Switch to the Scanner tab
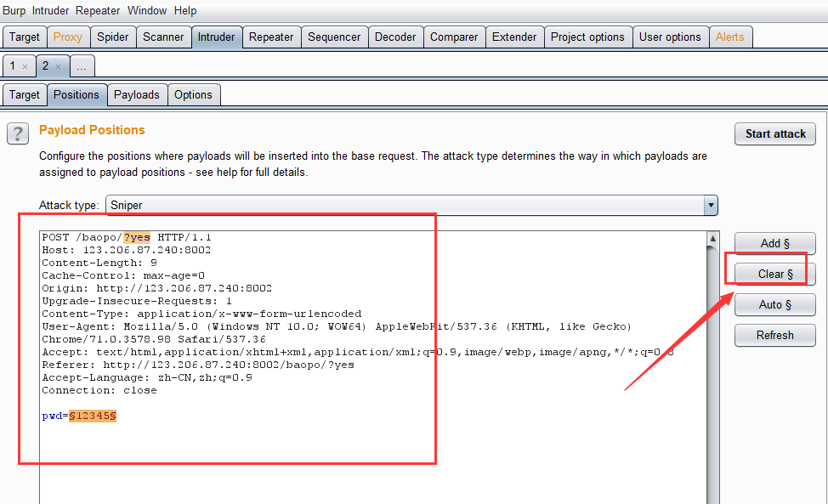 (x=163, y=37)
